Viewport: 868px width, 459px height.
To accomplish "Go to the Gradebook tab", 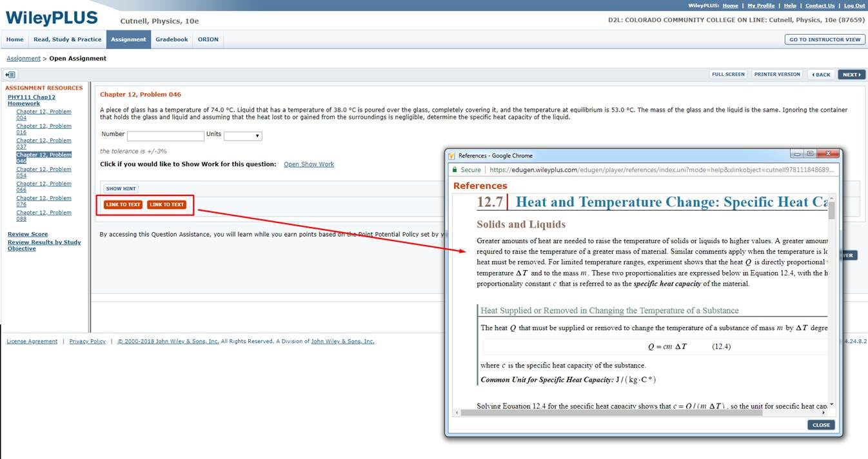I will pos(172,39).
